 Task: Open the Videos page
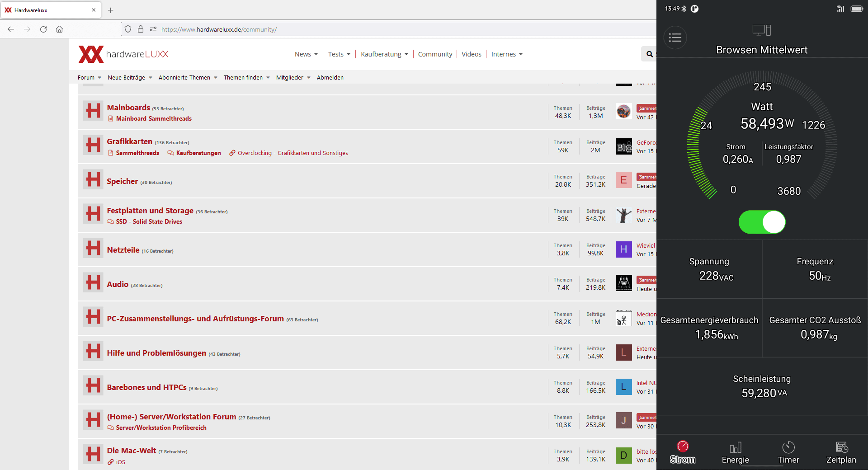tap(472, 54)
